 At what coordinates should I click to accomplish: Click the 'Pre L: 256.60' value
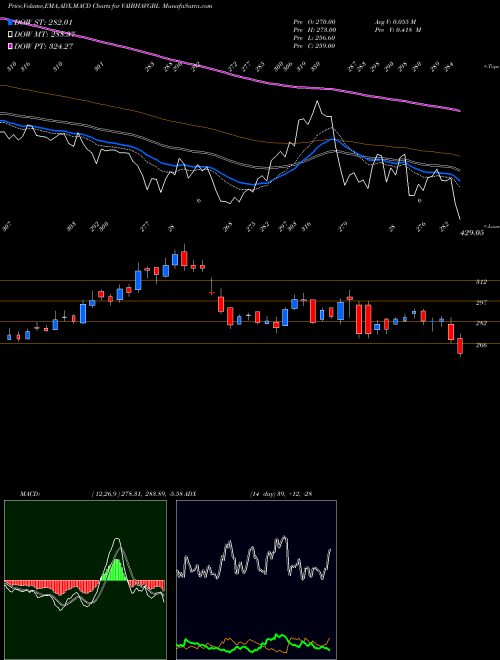click(x=314, y=38)
